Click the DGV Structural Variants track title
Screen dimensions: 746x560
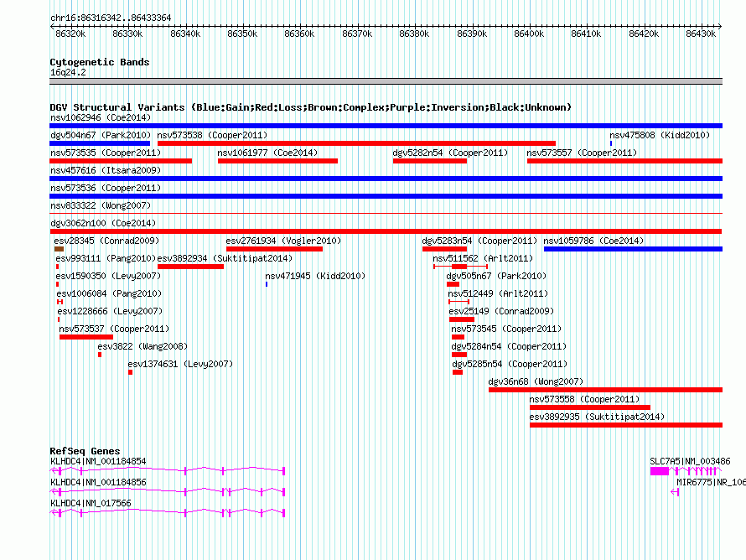pyautogui.click(x=311, y=107)
